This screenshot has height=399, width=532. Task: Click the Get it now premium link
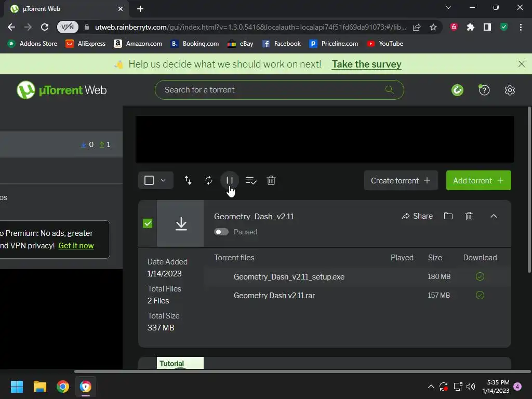[76, 246]
